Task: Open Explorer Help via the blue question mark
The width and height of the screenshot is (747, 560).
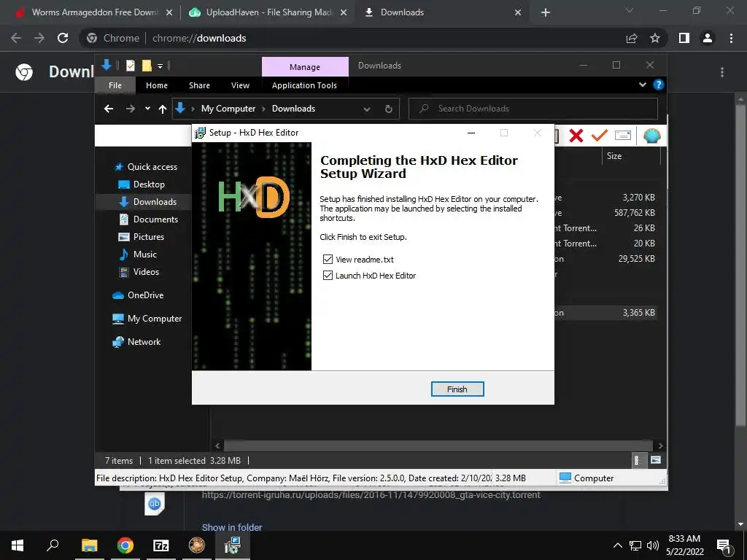Action: click(659, 85)
